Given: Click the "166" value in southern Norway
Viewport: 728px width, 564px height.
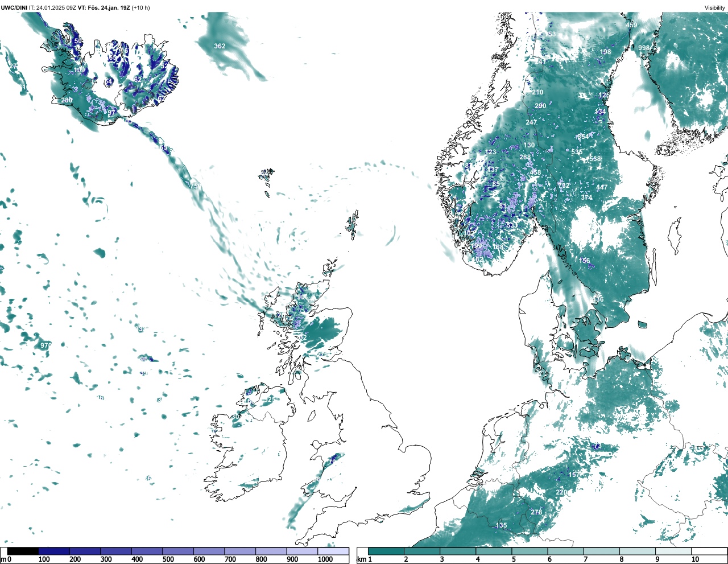Looking at the screenshot, I should (x=498, y=247).
